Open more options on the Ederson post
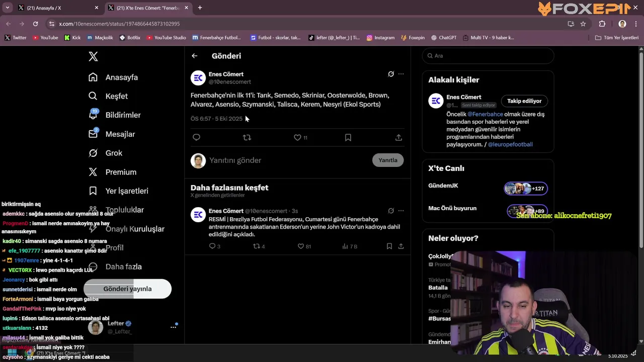Screen dimensions: 644x362 click(401, 211)
